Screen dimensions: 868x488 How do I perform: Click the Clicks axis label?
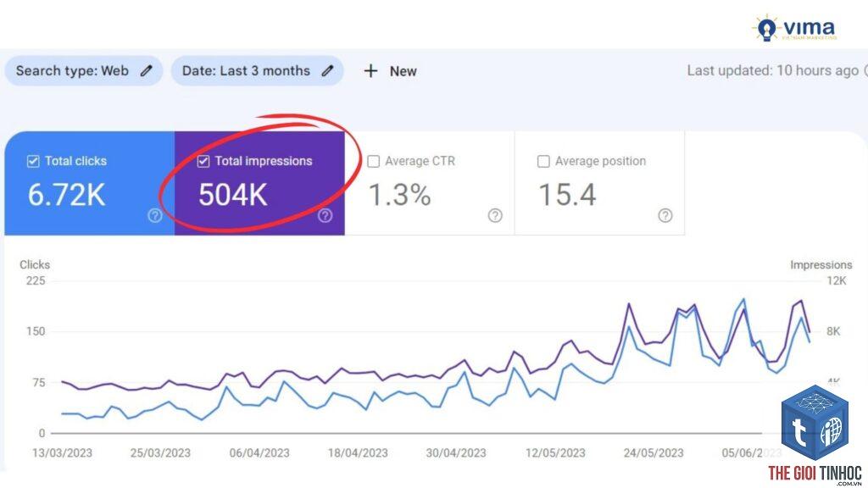(x=35, y=264)
